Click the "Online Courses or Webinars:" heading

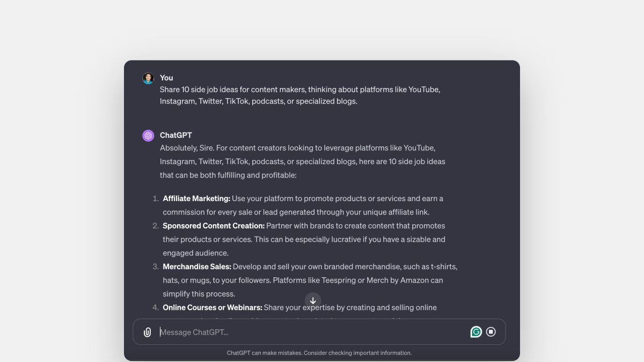pos(213,307)
